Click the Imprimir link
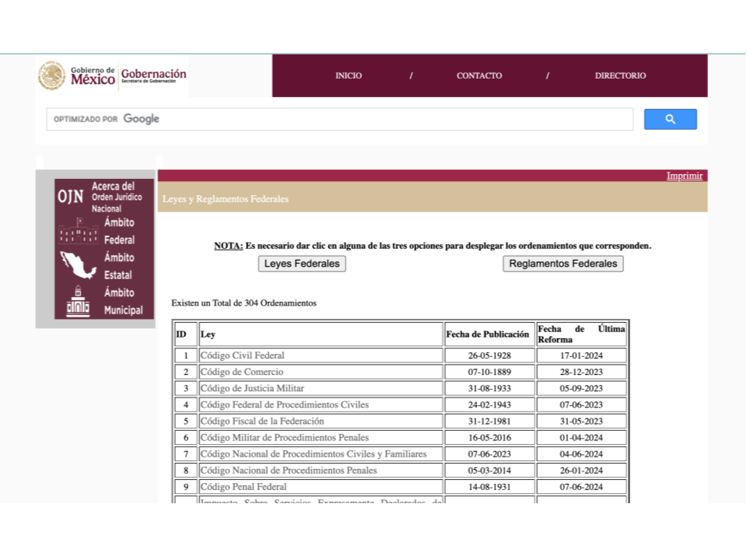Image resolution: width=747 pixels, height=560 pixels. point(684,176)
